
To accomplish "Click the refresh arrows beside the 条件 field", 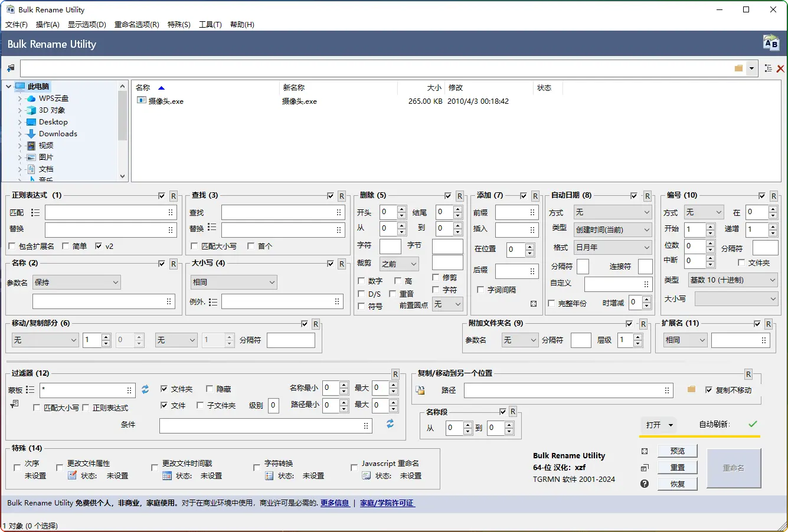I will coord(390,424).
